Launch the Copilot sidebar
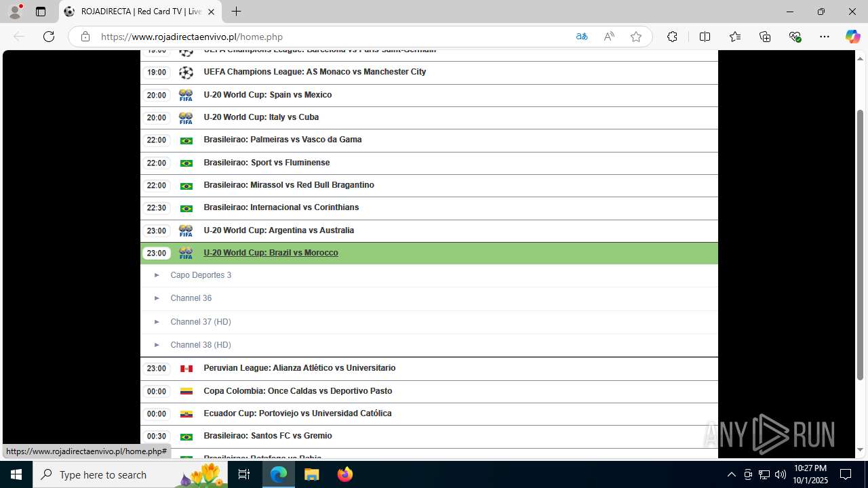This screenshot has height=488, width=868. (x=852, y=37)
